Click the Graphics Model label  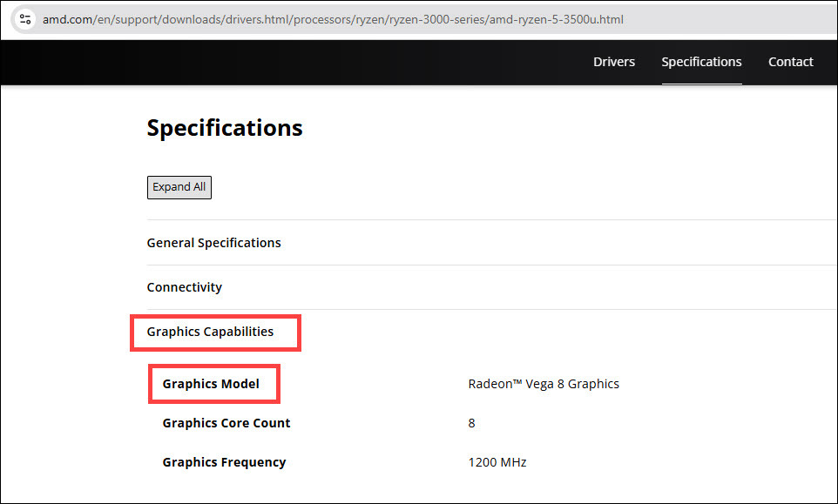[x=212, y=383]
